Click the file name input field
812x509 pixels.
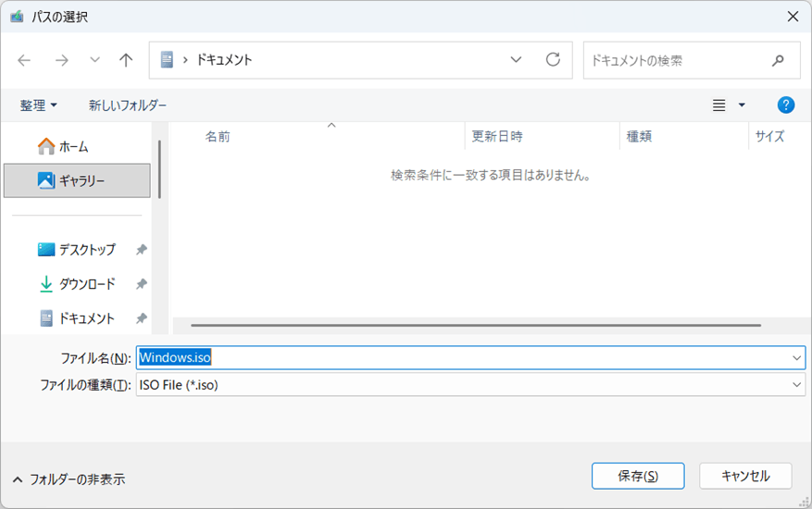click(x=463, y=358)
